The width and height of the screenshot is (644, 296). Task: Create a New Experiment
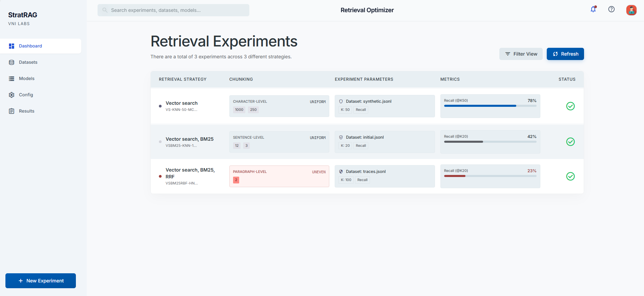click(x=41, y=281)
